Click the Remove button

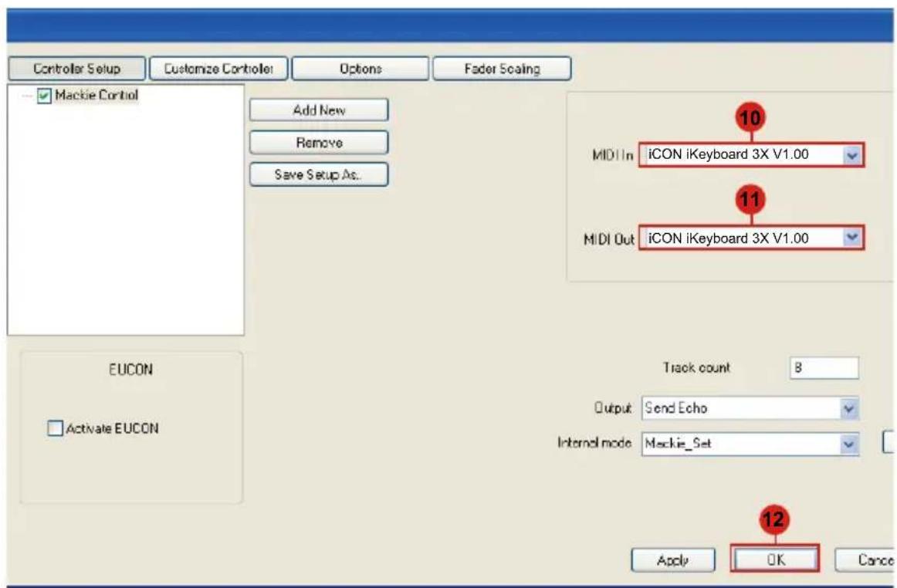click(x=319, y=143)
